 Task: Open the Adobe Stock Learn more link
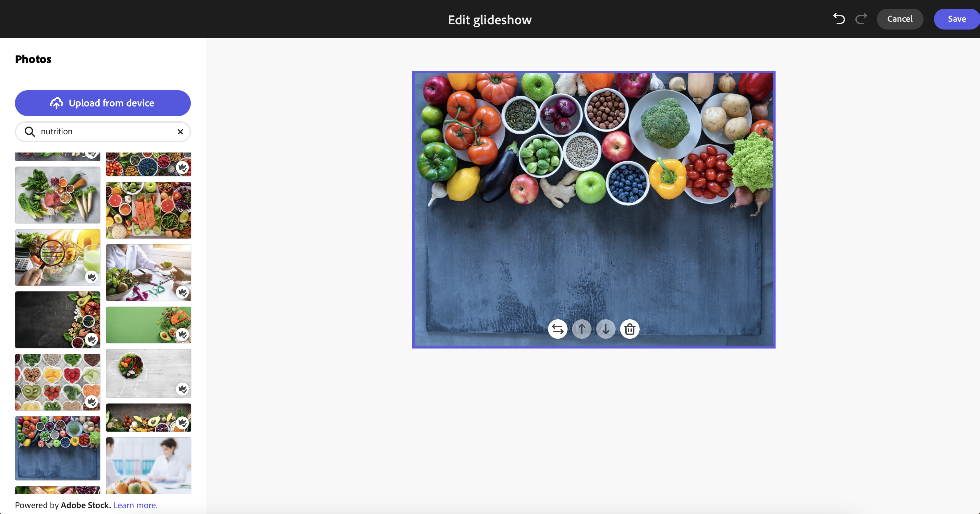(x=135, y=505)
